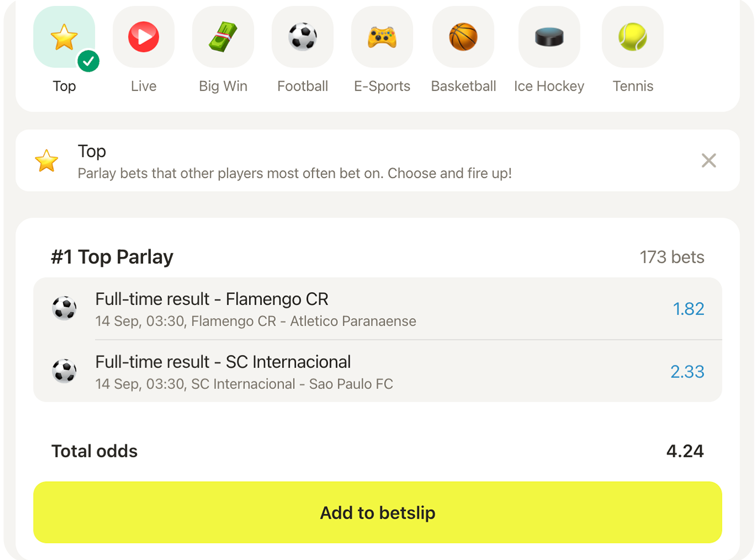This screenshot has height=560, width=755.
Task: Click the green checkmark on Top category
Action: [88, 61]
